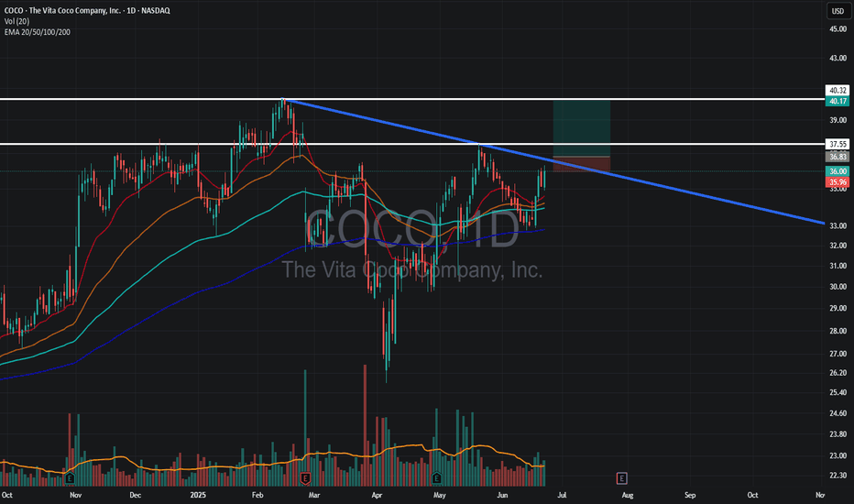Image resolution: width=854 pixels, height=504 pixels.
Task: Click the red stop-loss zone of long position
Action: point(582,164)
